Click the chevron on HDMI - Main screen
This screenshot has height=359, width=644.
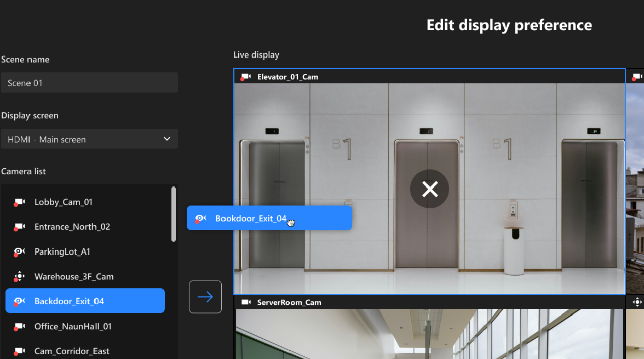[x=167, y=139]
